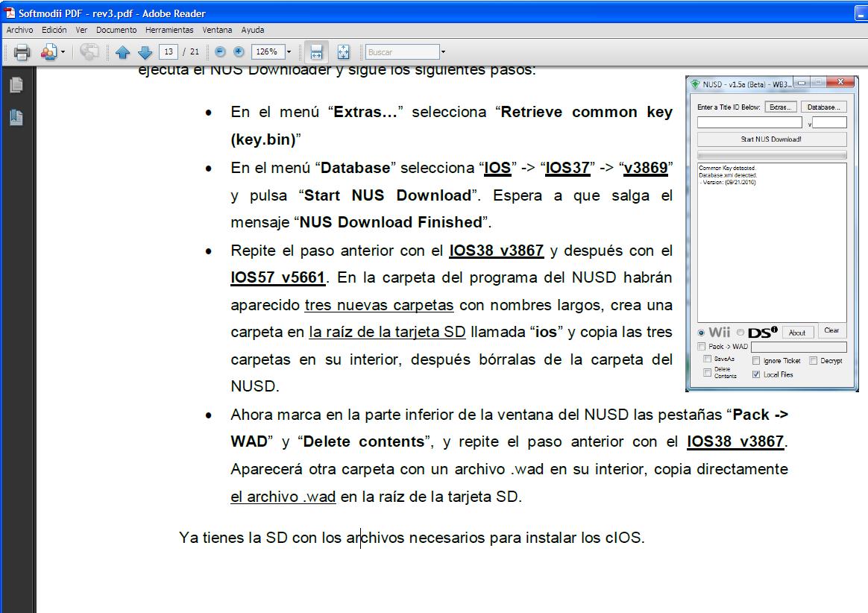The height and width of the screenshot is (613, 868).
Task: Click the NUSD log area showing 'Common Key detected'
Action: 772,242
